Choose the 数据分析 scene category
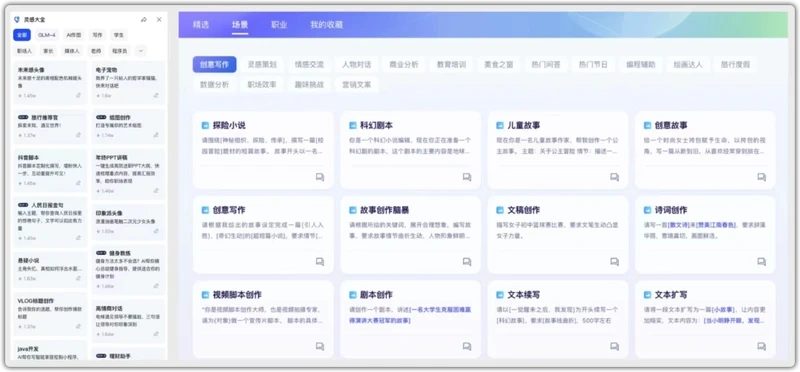800x372 pixels. tap(214, 85)
